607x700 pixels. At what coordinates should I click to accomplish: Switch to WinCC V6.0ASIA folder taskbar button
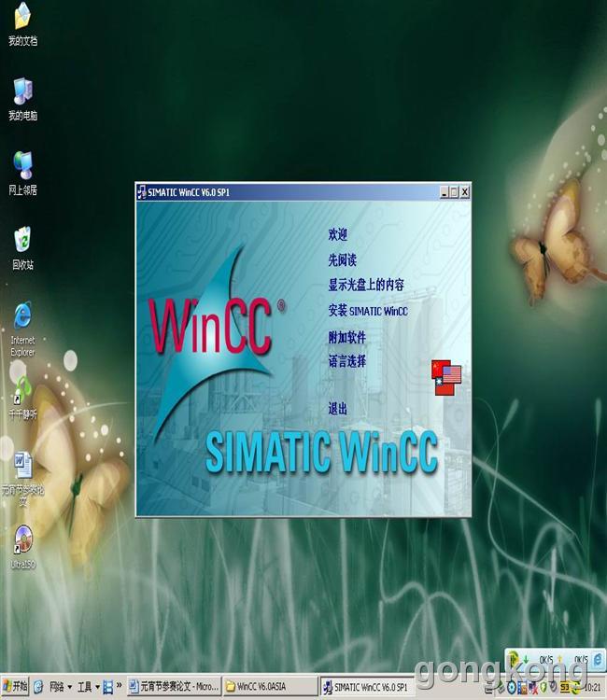(x=269, y=687)
